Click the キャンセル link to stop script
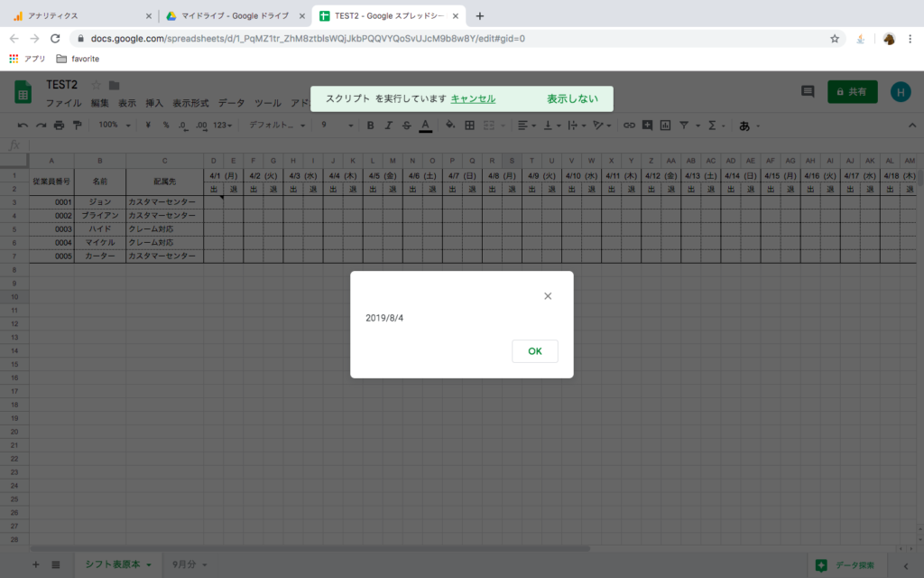 tap(473, 99)
